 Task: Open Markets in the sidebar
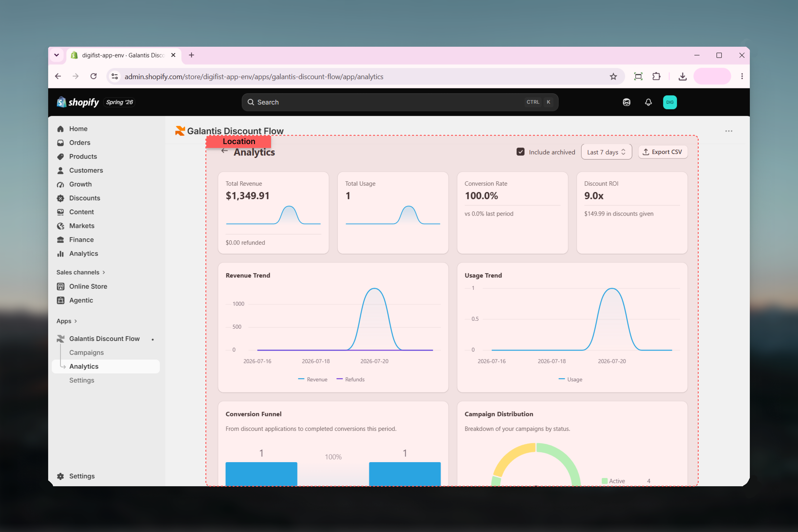pyautogui.click(x=82, y=226)
